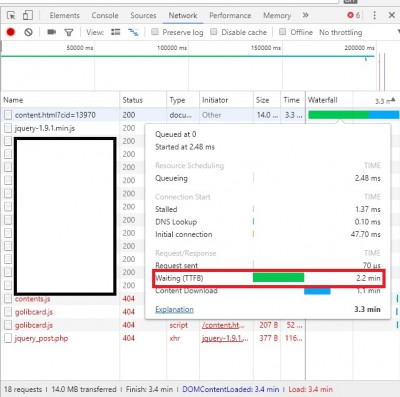Check the Disable cache option
400x397 pixels.
click(214, 32)
